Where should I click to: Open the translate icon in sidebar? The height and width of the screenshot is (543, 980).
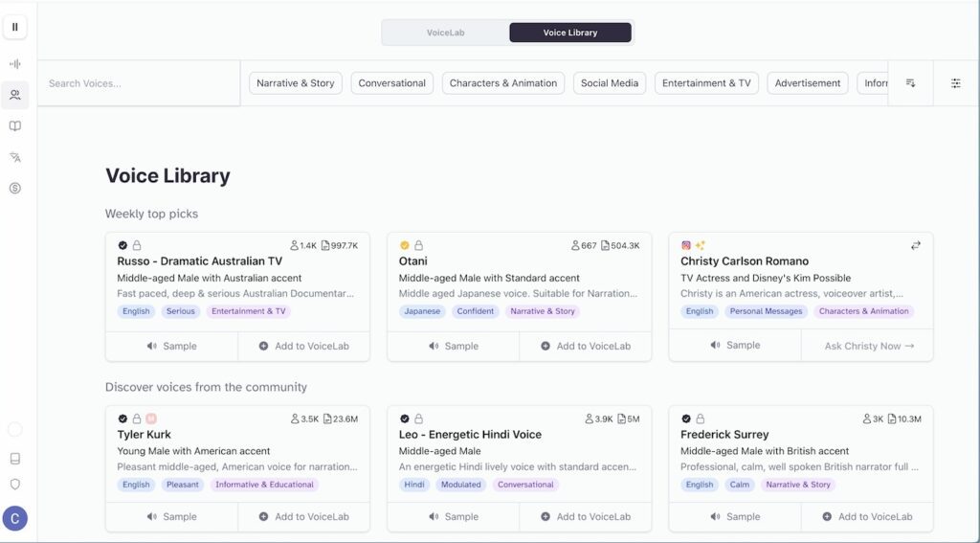point(14,157)
